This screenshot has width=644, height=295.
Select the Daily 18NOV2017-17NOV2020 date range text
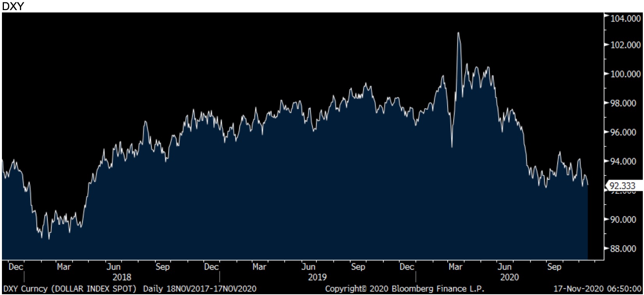(200, 289)
